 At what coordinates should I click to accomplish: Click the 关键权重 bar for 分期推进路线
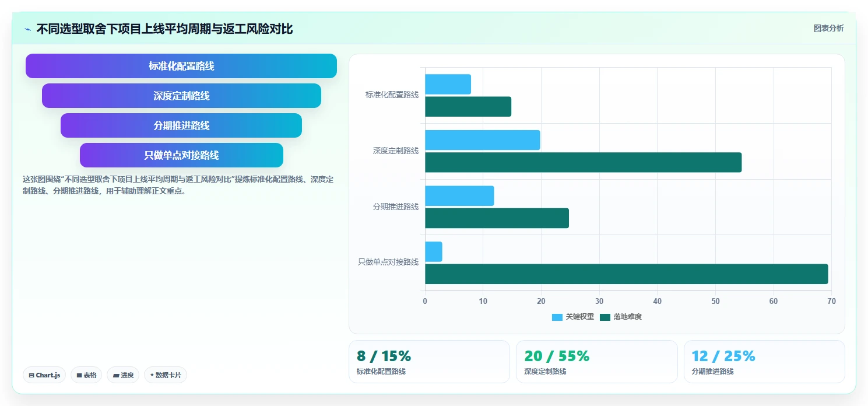pyautogui.click(x=459, y=196)
